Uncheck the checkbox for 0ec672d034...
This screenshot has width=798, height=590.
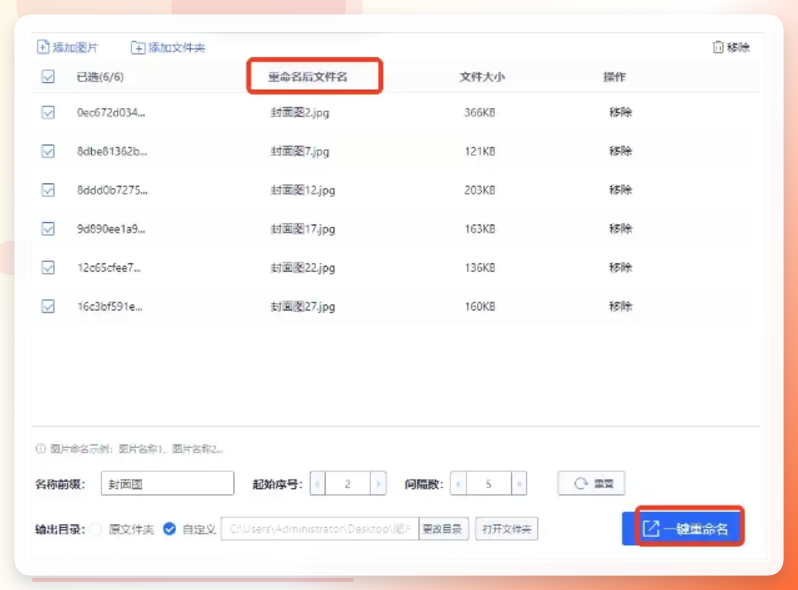[48, 112]
